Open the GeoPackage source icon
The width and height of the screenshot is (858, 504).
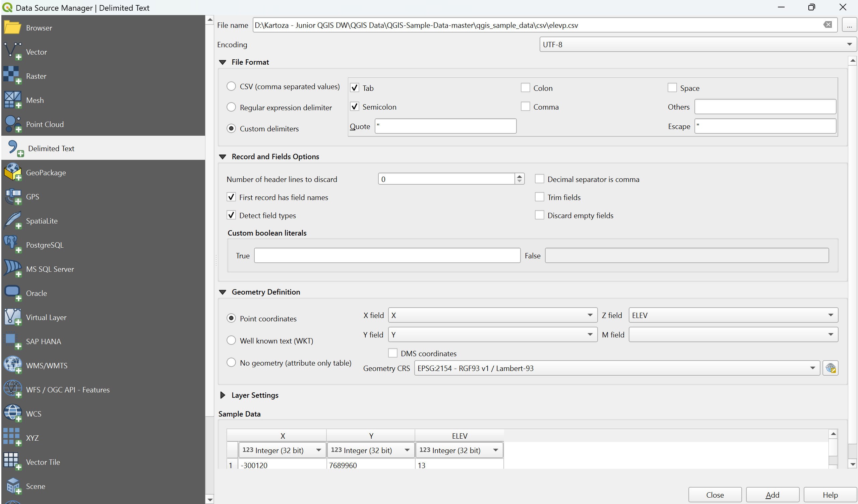coord(13,172)
